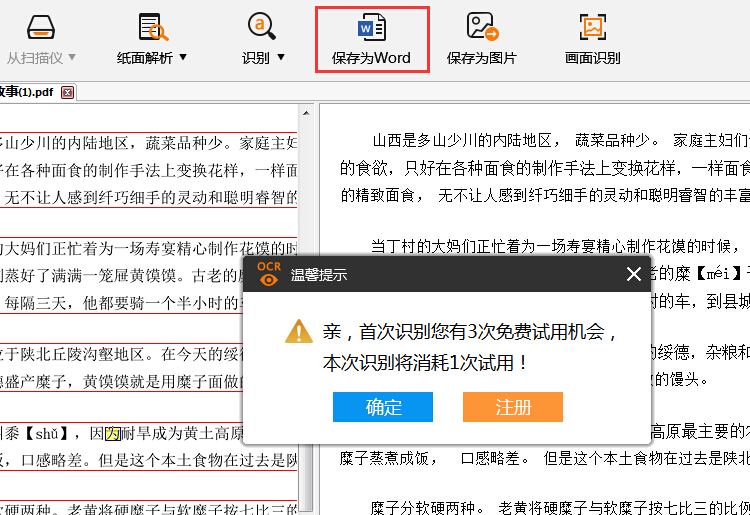The height and width of the screenshot is (515, 750).
Task: Click the 纸面解析 page analysis icon
Action: pyautogui.click(x=152, y=27)
